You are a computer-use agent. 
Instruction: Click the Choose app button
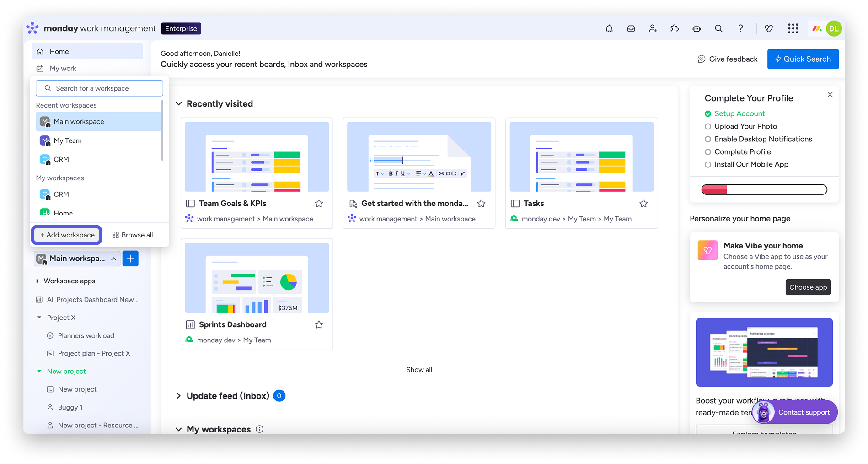808,287
